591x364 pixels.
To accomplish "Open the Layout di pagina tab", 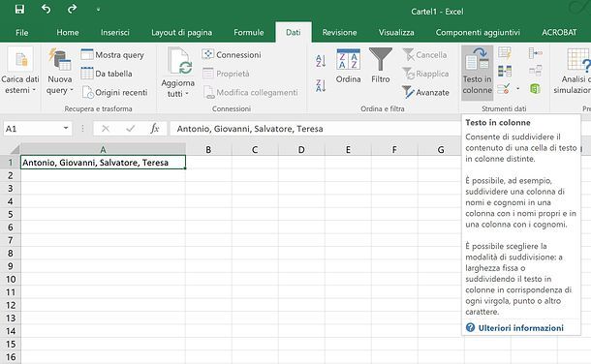I will (x=182, y=32).
